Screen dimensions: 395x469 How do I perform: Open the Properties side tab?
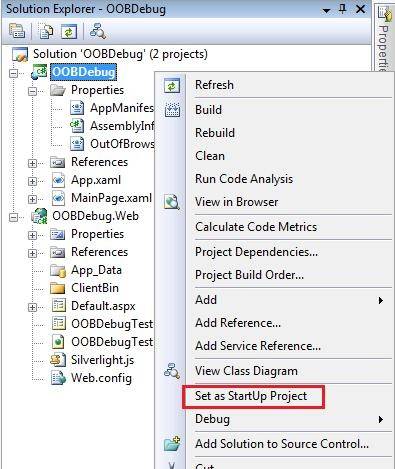tap(384, 38)
